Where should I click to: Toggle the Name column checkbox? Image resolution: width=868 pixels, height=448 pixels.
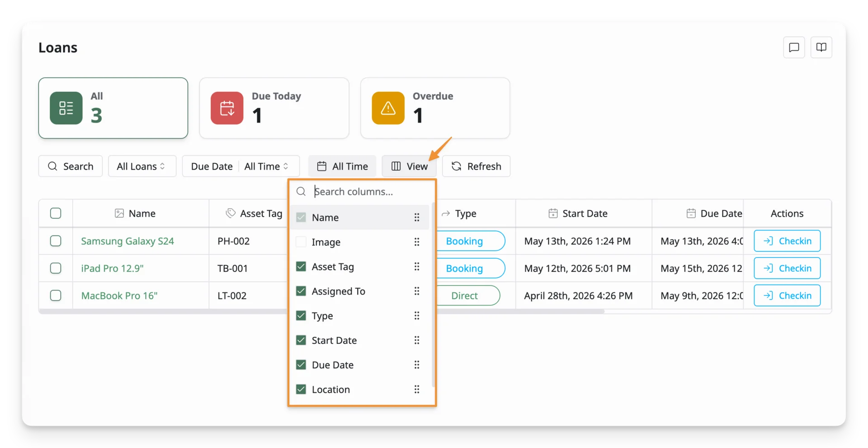[x=301, y=218]
